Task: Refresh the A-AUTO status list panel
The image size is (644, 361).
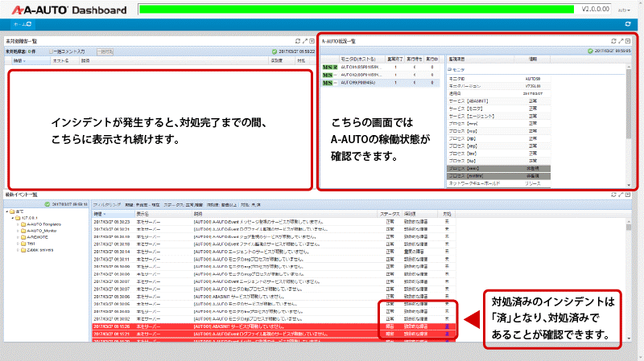Action: 613,41
